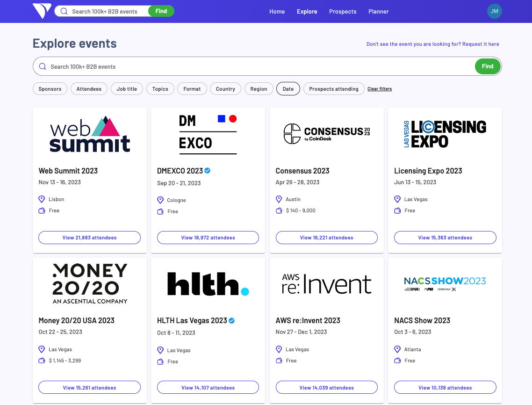Open the JM profile avatar menu
Screen dimensions: 532x405
[x=494, y=11]
